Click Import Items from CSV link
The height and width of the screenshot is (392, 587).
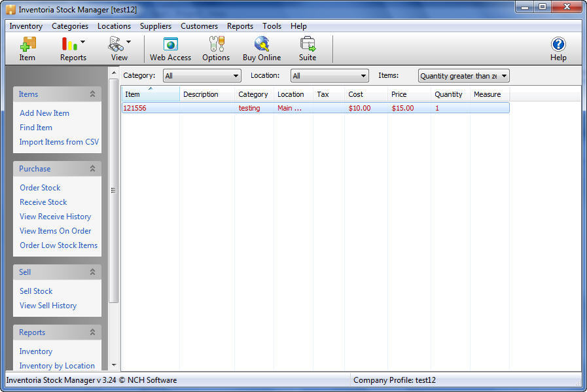[59, 142]
